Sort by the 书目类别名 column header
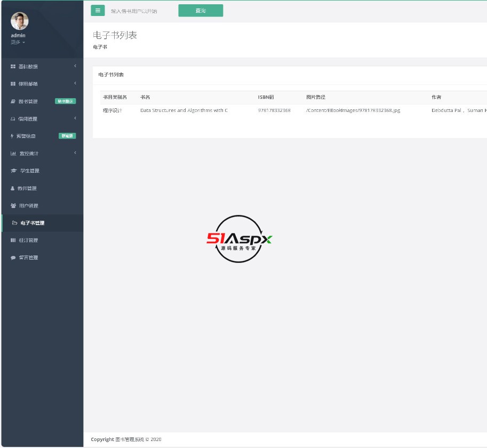487x448 pixels. [x=115, y=97]
